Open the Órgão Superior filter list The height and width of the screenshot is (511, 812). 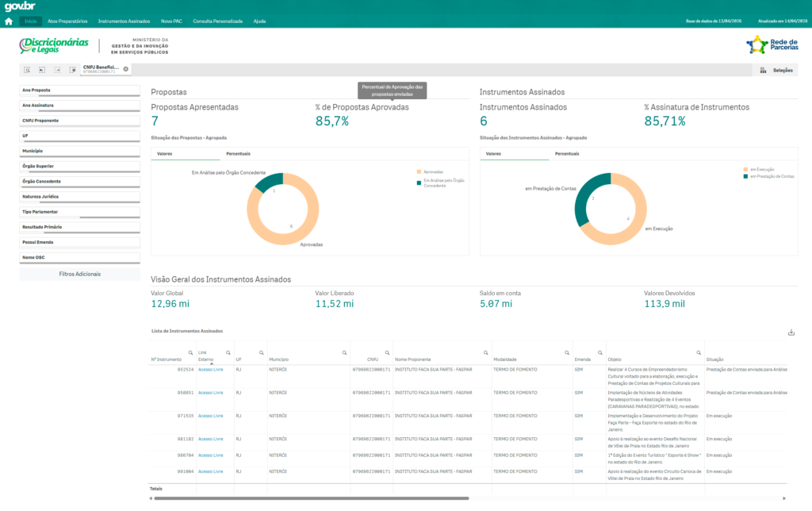tap(79, 166)
